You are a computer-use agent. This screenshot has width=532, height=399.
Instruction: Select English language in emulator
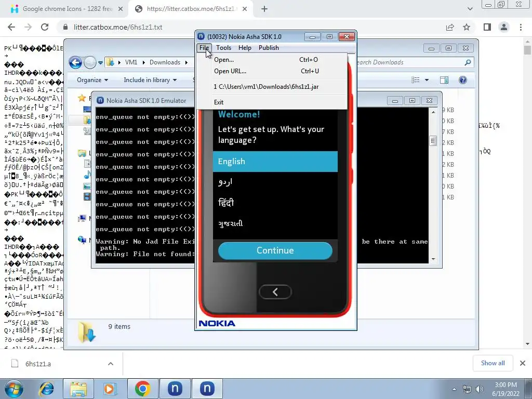275,162
